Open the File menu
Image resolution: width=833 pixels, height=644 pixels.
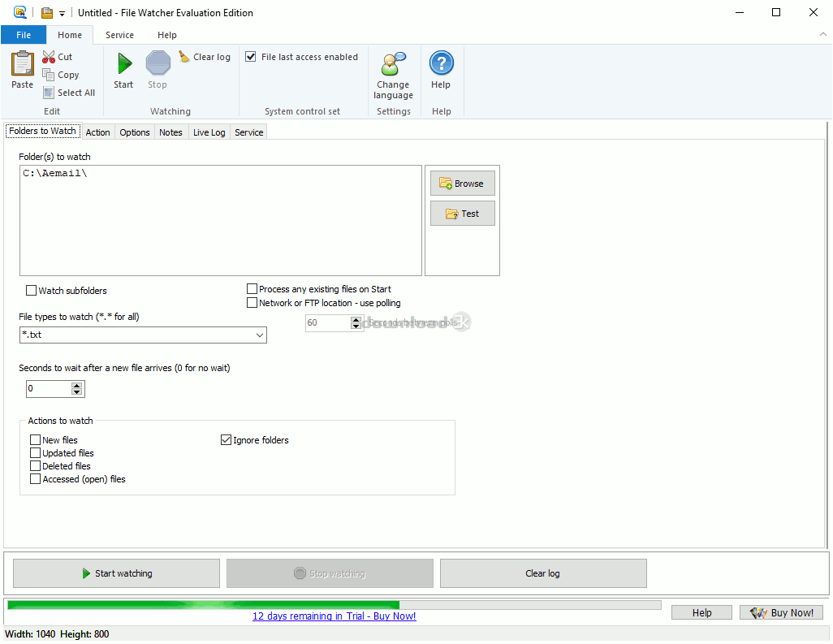(24, 35)
